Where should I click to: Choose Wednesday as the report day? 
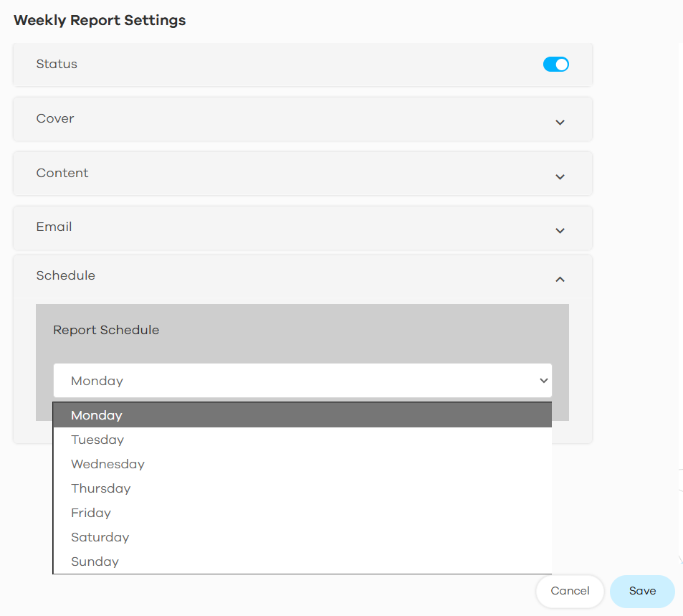pos(302,464)
